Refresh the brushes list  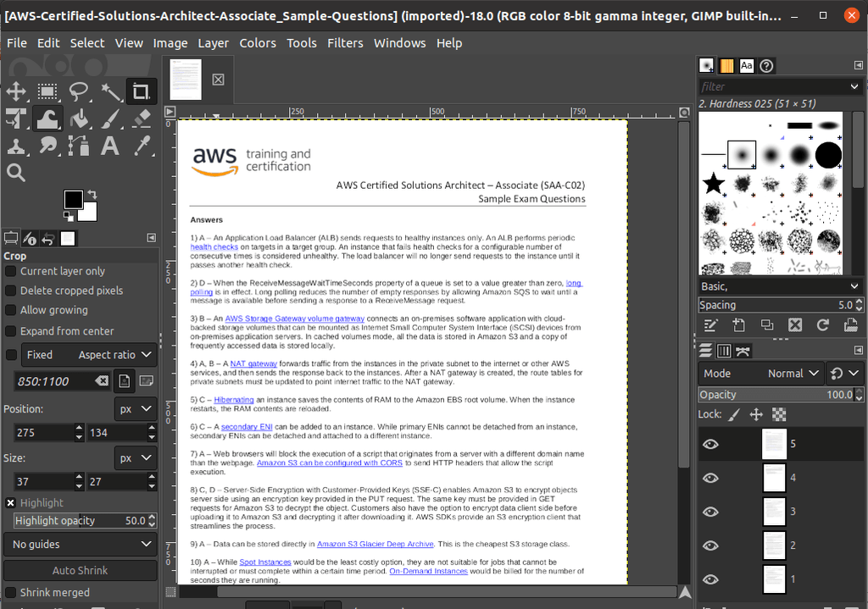823,325
